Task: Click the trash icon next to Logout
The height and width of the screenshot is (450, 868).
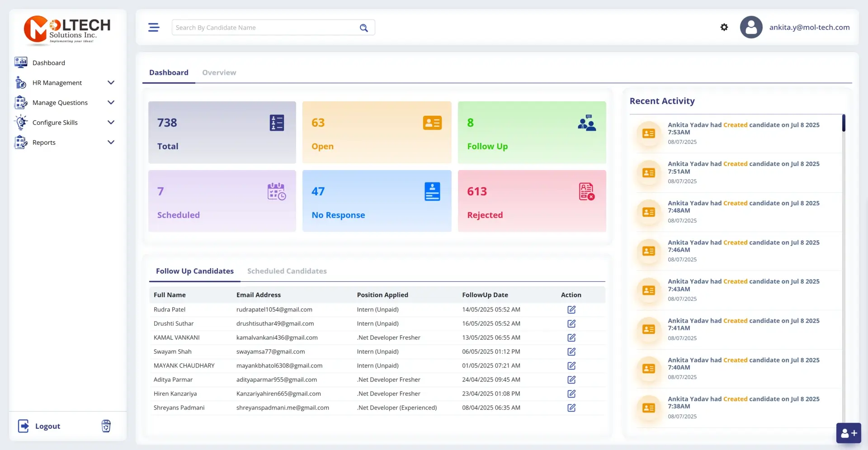Action: tap(105, 426)
